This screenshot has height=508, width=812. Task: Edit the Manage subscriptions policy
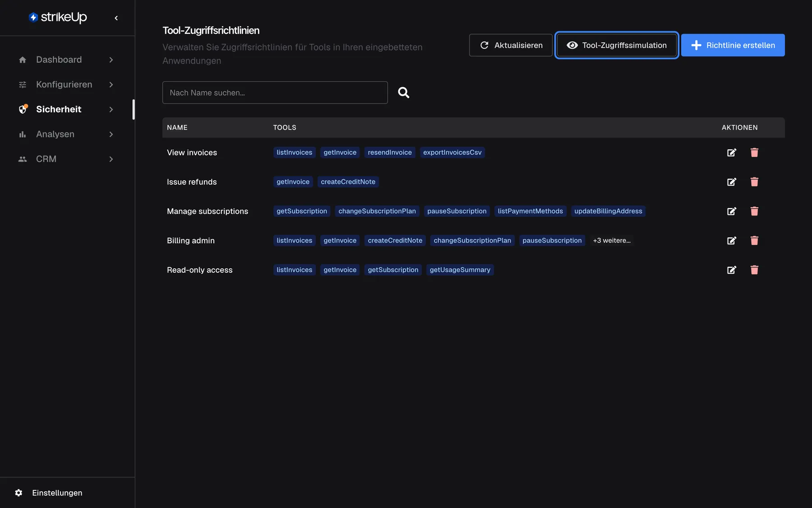(732, 211)
